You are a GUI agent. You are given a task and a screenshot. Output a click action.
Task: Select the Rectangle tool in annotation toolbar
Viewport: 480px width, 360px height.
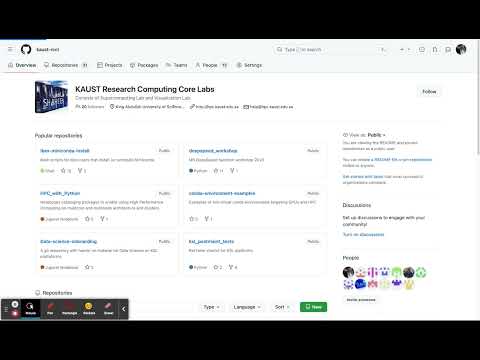pos(69,309)
